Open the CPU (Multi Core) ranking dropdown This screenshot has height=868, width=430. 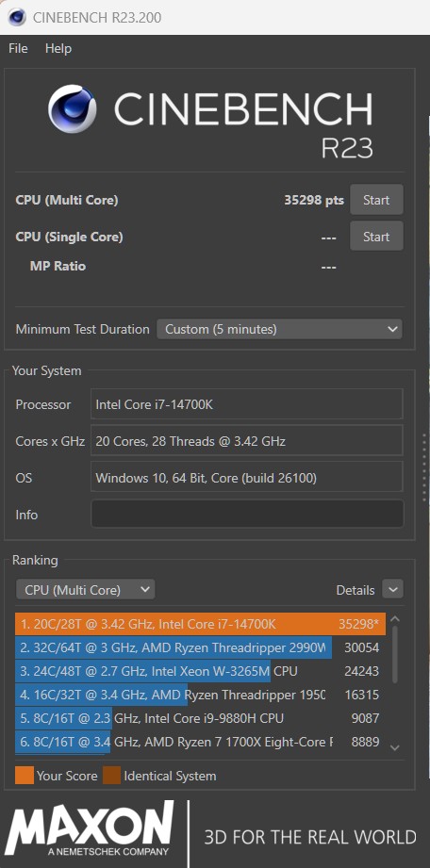[85, 590]
